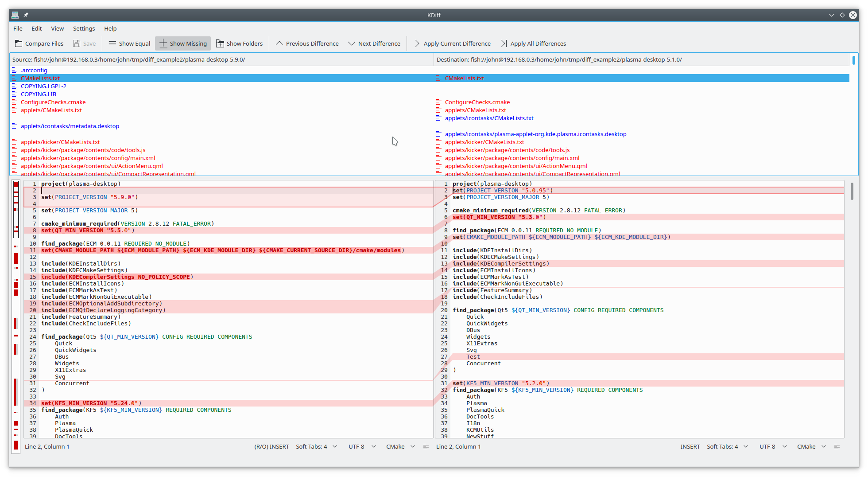The image size is (868, 477).
Task: Click the pin icon in the title bar
Action: point(25,15)
